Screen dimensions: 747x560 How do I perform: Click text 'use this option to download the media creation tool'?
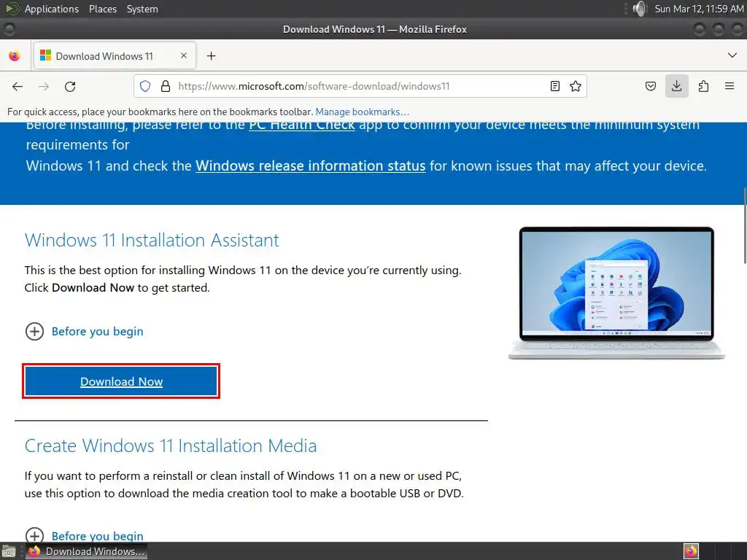[158, 494]
